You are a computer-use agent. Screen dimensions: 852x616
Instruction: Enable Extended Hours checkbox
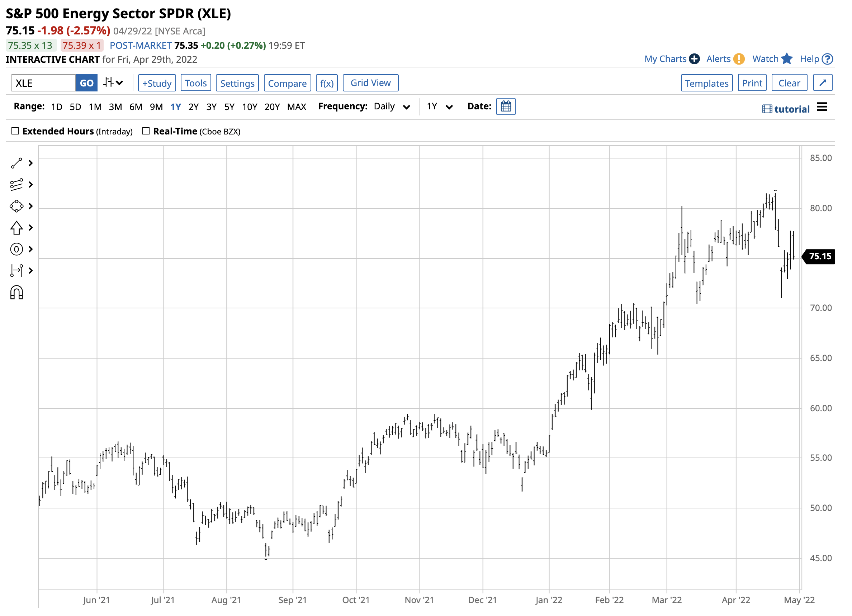tap(15, 132)
